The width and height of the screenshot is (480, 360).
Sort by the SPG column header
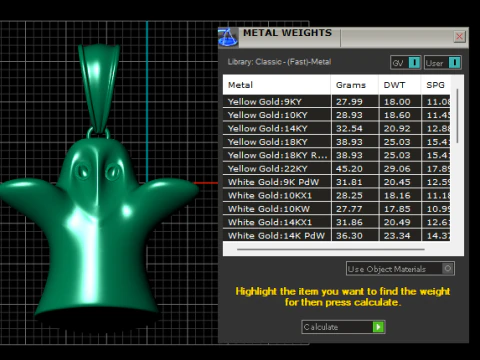(x=436, y=85)
